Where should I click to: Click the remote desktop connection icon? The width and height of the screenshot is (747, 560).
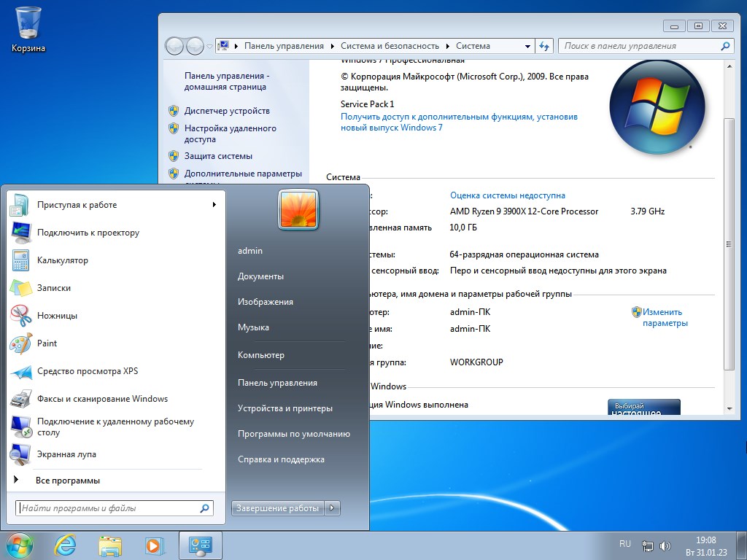[20, 427]
